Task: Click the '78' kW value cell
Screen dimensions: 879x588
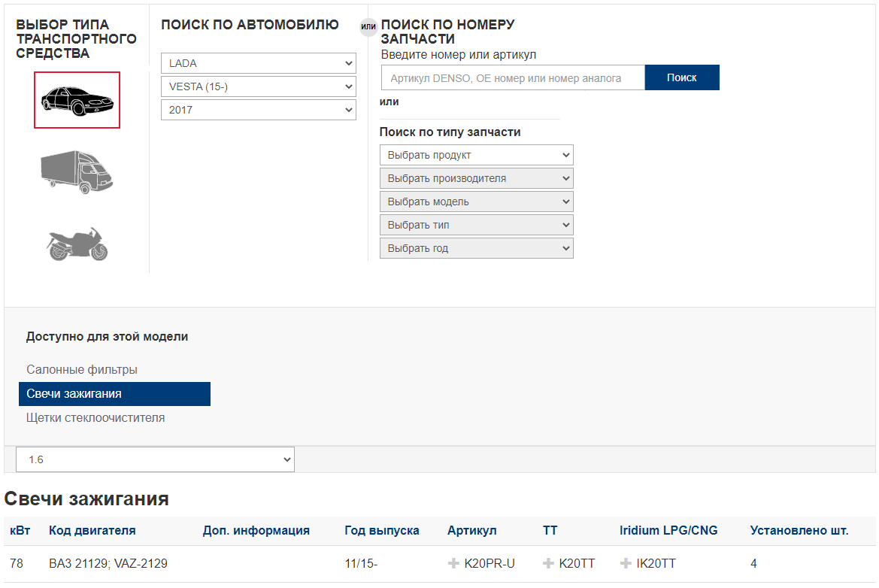Action: pyautogui.click(x=17, y=563)
